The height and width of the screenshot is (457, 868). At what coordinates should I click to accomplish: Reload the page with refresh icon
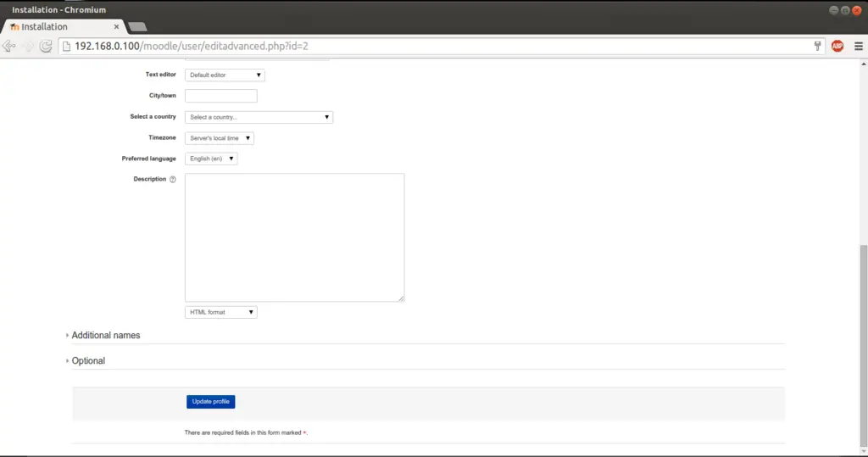pyautogui.click(x=46, y=46)
